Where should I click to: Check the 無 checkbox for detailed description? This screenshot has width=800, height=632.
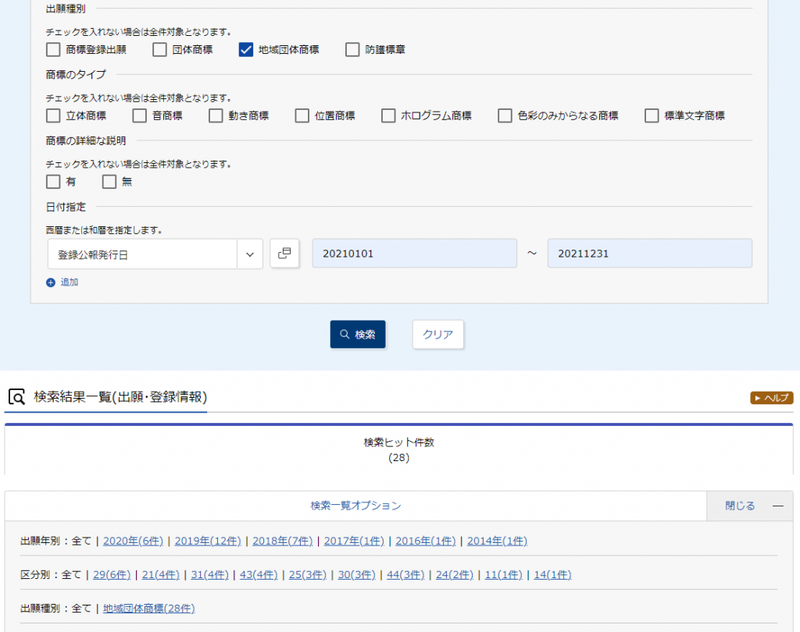tap(109, 182)
